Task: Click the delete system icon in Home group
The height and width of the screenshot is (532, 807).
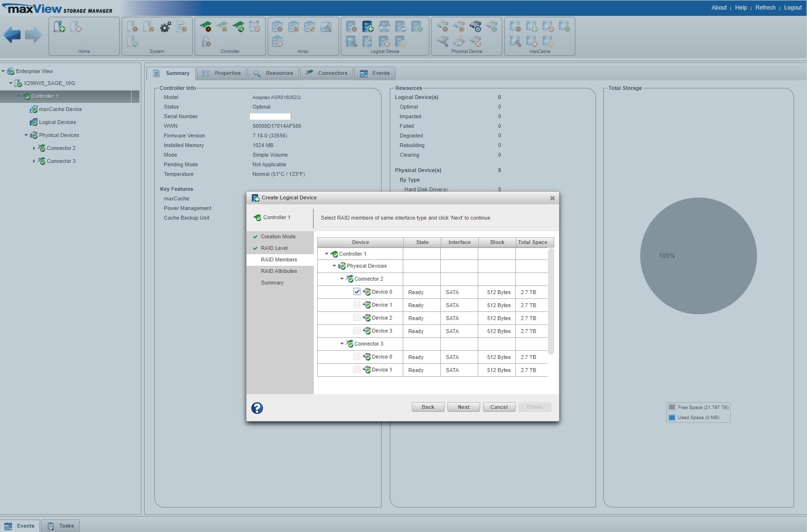Action: point(75,26)
